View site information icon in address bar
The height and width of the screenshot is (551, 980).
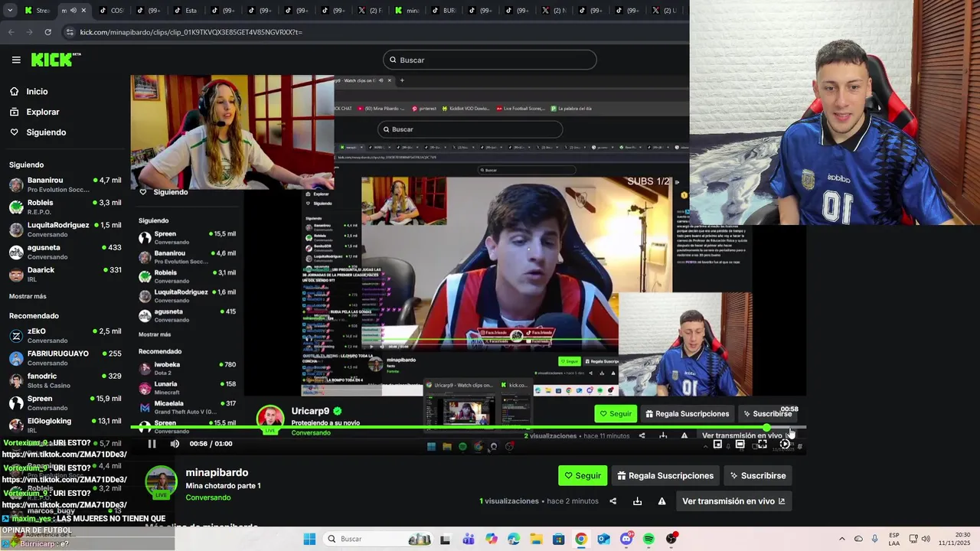tap(70, 32)
